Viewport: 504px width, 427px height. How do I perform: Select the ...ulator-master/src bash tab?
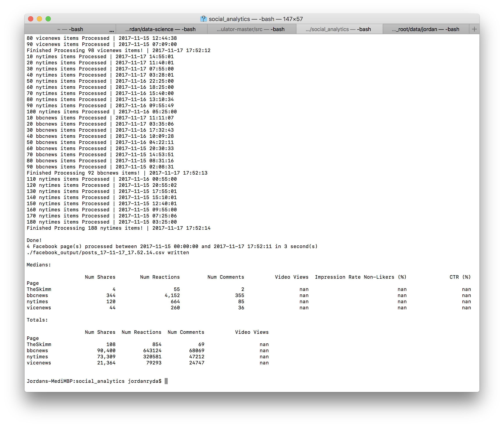250,29
